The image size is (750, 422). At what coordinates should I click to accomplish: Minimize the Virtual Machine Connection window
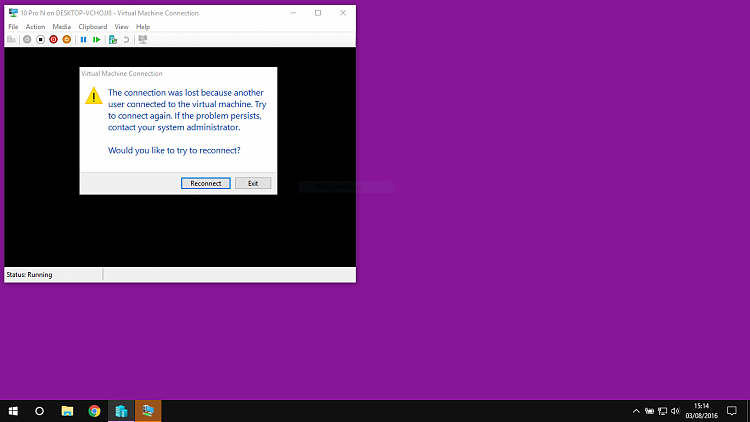(x=293, y=13)
